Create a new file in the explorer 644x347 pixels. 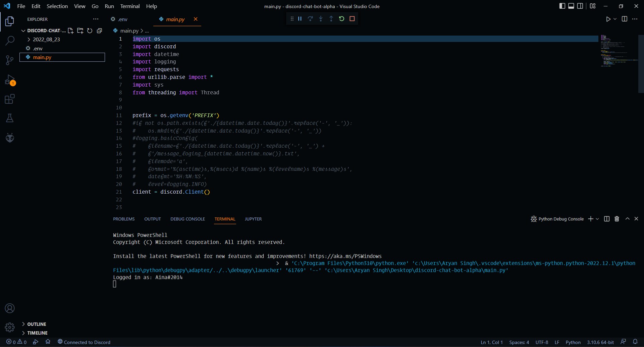coord(70,31)
